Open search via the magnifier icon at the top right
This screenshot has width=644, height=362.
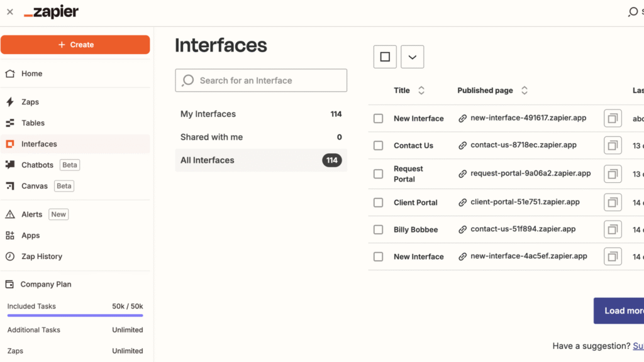(x=633, y=12)
